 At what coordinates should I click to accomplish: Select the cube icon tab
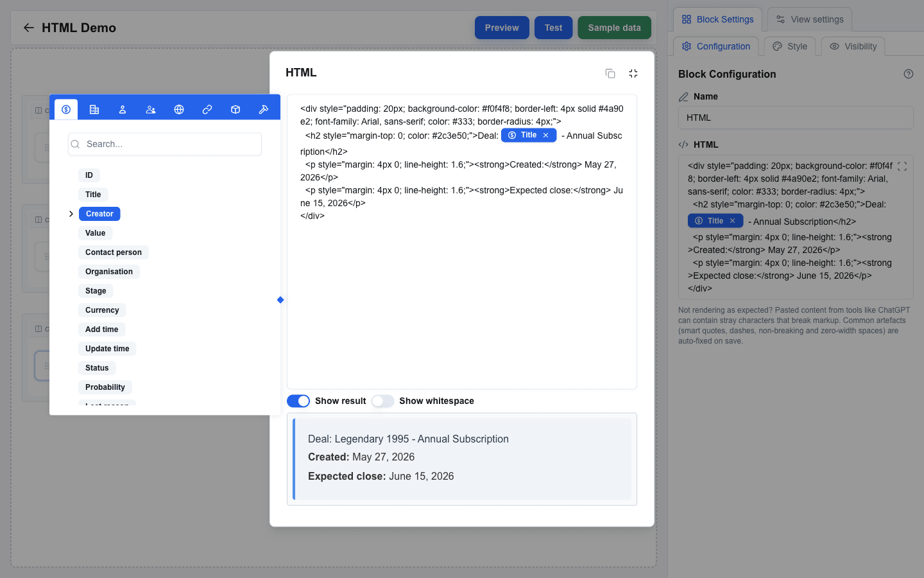click(x=235, y=109)
